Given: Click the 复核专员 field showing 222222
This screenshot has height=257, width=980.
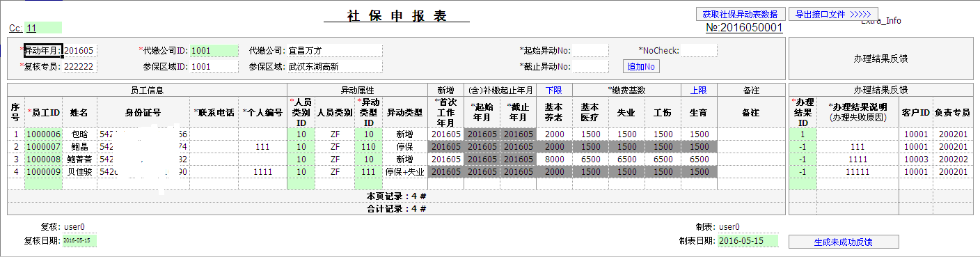Looking at the screenshot, I should pyautogui.click(x=79, y=67).
